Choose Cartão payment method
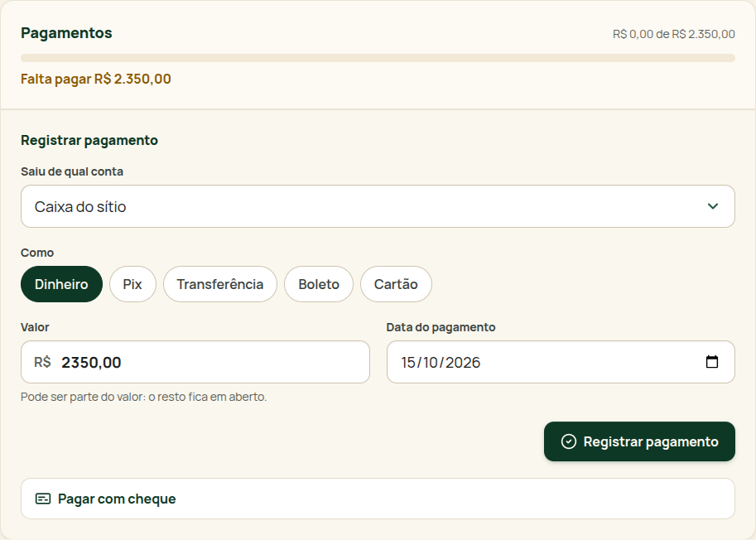 tap(396, 284)
